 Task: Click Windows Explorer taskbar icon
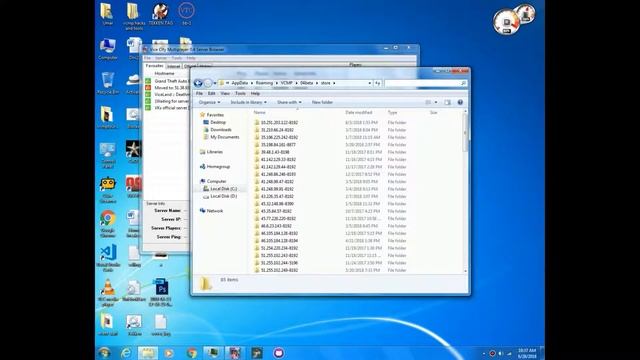pos(147,353)
